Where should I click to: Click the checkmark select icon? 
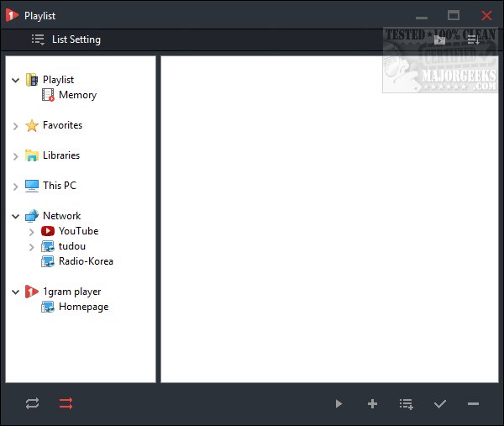point(439,404)
